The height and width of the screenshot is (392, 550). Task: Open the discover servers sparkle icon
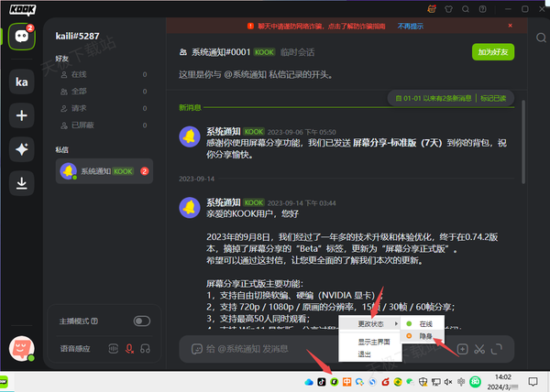pos(22,149)
